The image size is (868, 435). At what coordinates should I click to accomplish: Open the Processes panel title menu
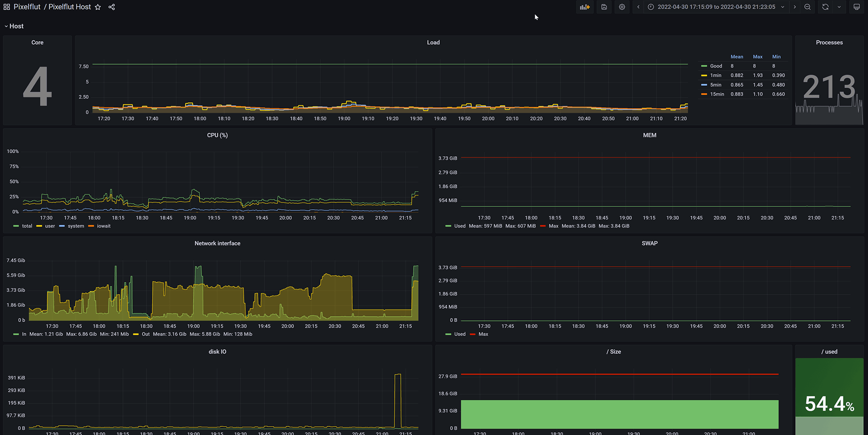click(829, 42)
